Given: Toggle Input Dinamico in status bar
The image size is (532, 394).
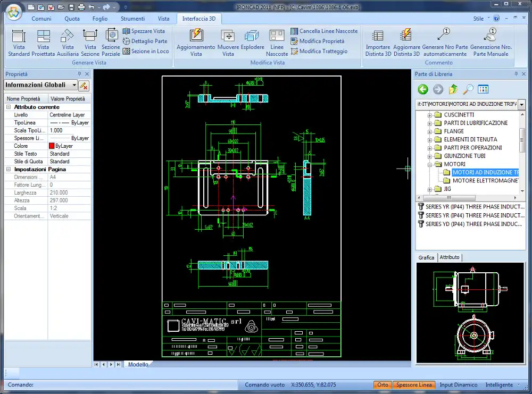Looking at the screenshot, I should (x=459, y=385).
